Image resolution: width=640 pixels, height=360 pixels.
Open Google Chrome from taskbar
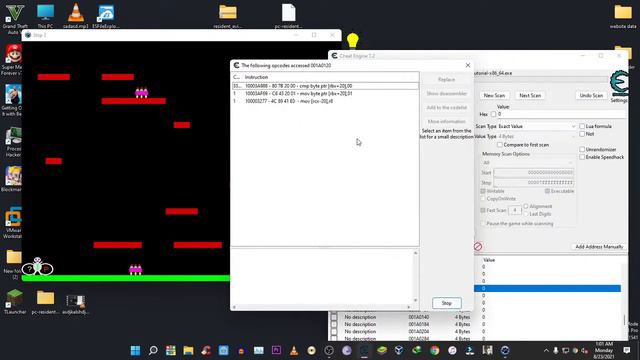coord(435,350)
